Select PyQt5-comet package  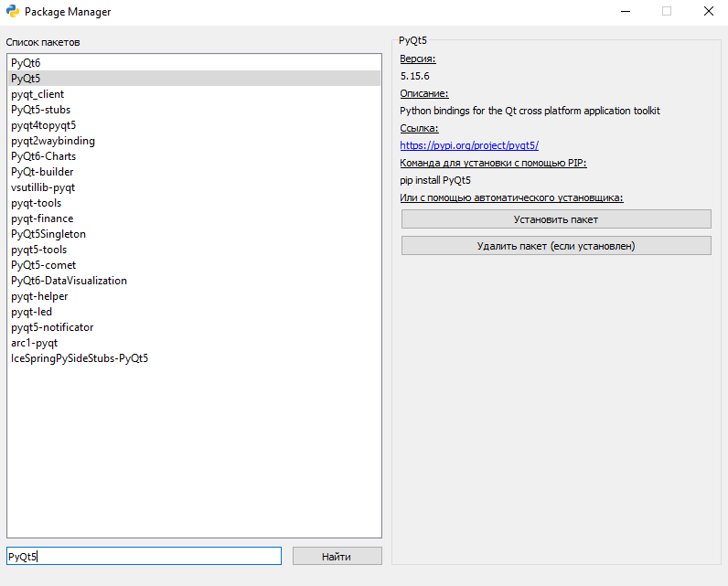point(194,265)
